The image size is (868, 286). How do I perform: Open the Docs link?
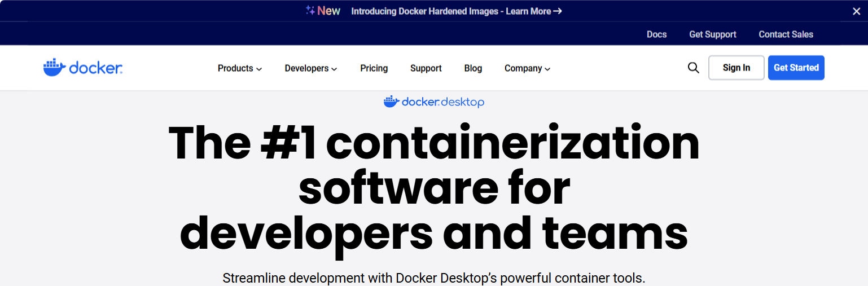[x=657, y=34]
